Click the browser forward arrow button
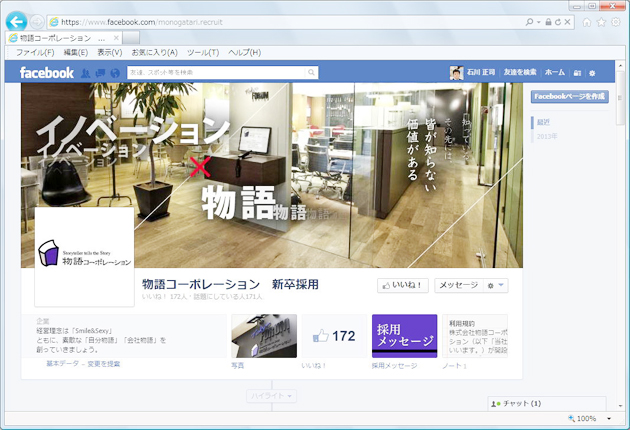 37,22
